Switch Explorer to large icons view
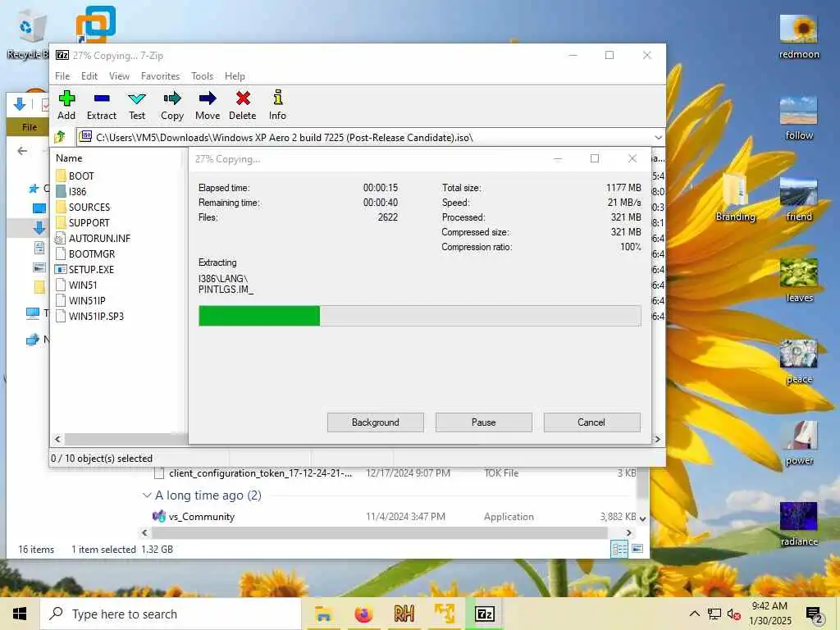Image resolution: width=840 pixels, height=630 pixels. 637,549
